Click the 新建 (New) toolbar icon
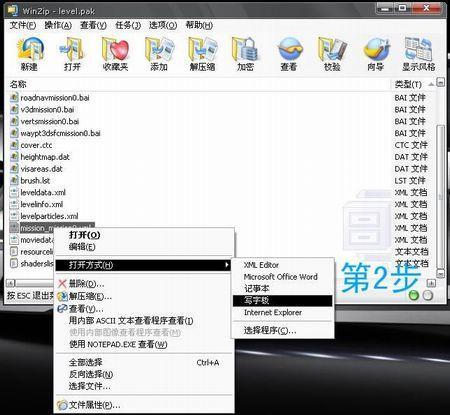Image resolution: width=450 pixels, height=415 pixels. coord(30,54)
